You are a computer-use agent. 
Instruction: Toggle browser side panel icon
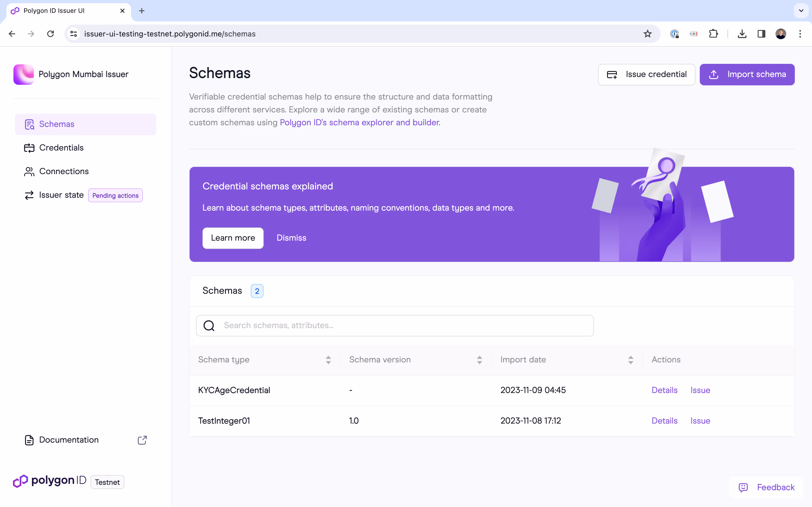tap(761, 34)
